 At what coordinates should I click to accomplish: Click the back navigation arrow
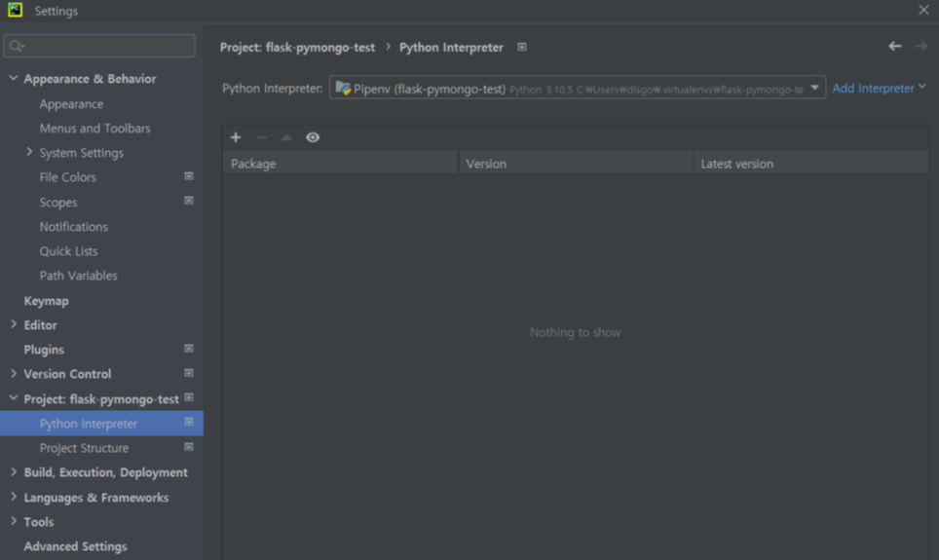(x=895, y=46)
